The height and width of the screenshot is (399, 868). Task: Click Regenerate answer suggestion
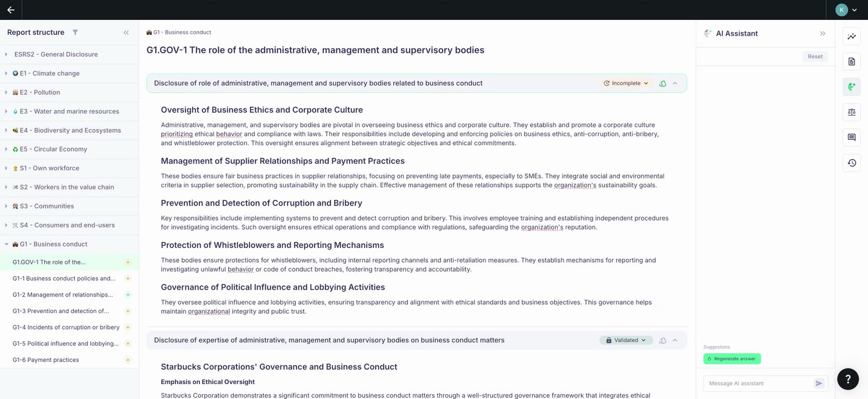[x=732, y=359]
